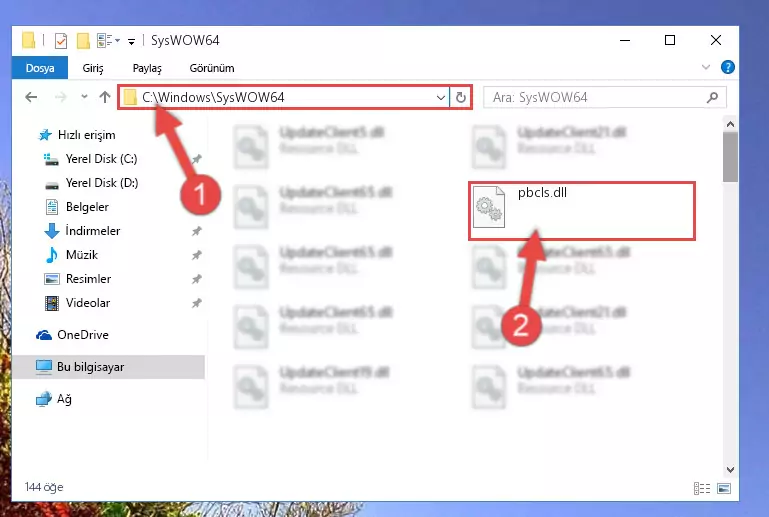Image resolution: width=769 pixels, height=517 pixels.
Task: Go forward with the right arrow
Action: [x=60, y=97]
